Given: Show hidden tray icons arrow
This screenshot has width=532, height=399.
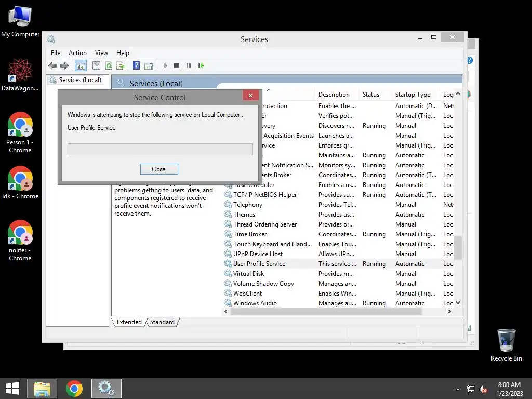Looking at the screenshot, I should click(x=458, y=389).
